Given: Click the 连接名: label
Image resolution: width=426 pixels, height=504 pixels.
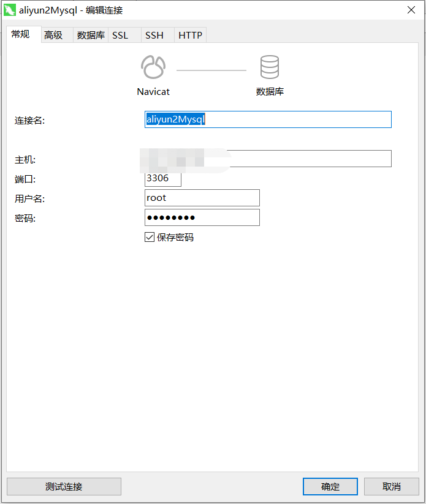Looking at the screenshot, I should 29,121.
